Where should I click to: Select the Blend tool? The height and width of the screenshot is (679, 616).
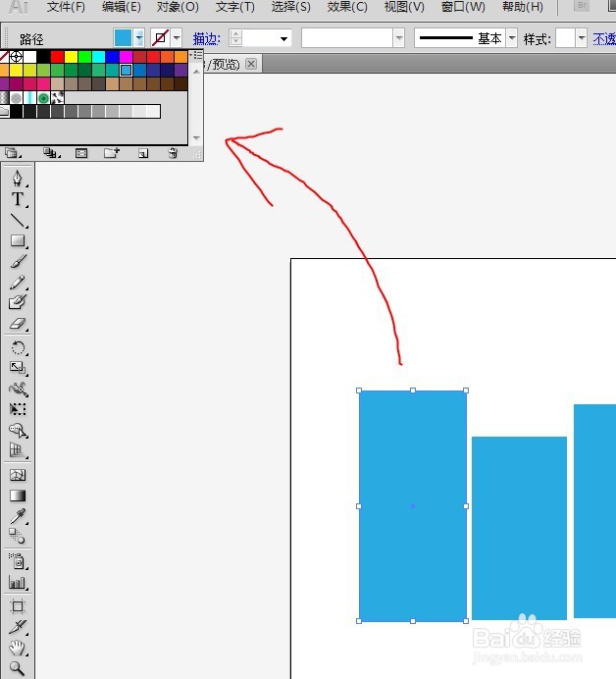click(x=18, y=536)
